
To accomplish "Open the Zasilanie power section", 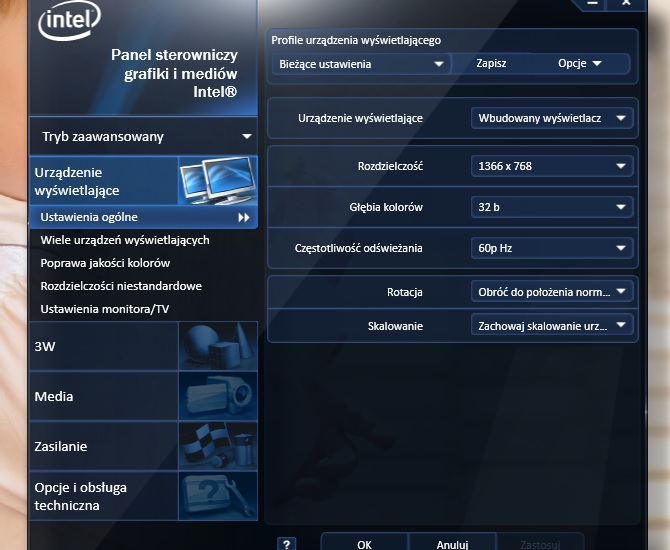I will (x=144, y=446).
